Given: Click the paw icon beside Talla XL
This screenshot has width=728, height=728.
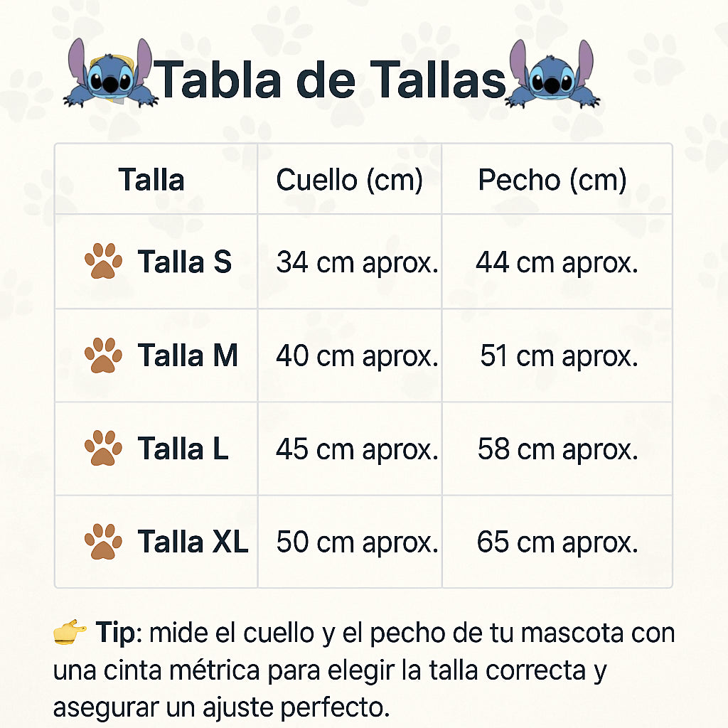Looking at the screenshot, I should click(104, 542).
